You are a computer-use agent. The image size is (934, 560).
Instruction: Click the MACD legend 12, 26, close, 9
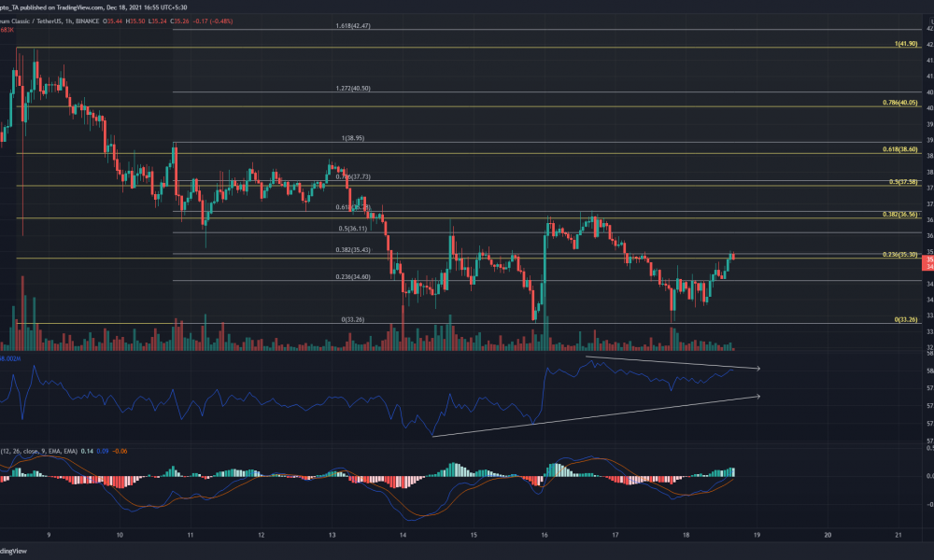[x=38, y=451]
